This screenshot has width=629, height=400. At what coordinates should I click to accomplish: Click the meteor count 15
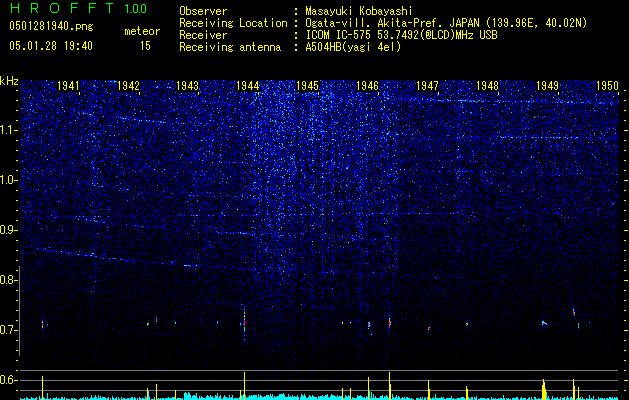pos(145,46)
